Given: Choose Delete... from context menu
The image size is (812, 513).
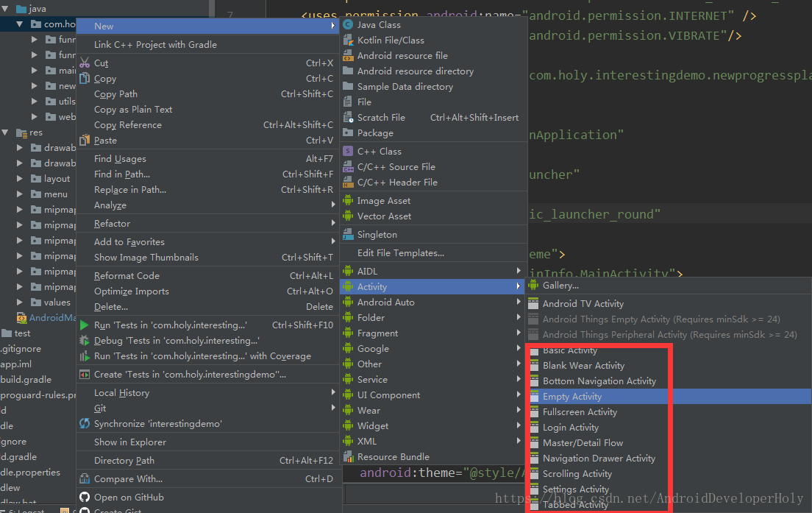Looking at the screenshot, I should point(209,307).
